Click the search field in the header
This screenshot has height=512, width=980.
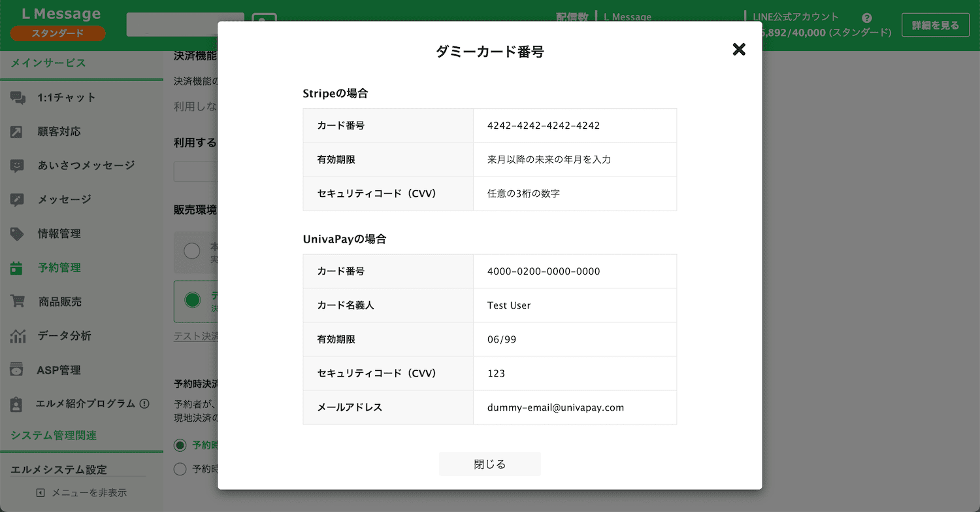coord(185,24)
